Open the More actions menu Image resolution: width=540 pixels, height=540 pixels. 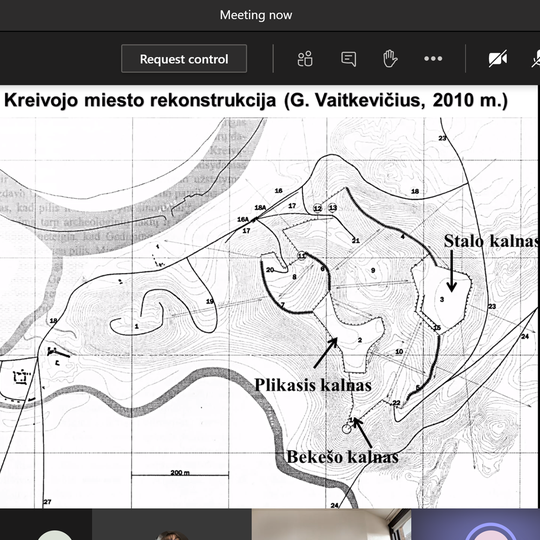pos(433,59)
